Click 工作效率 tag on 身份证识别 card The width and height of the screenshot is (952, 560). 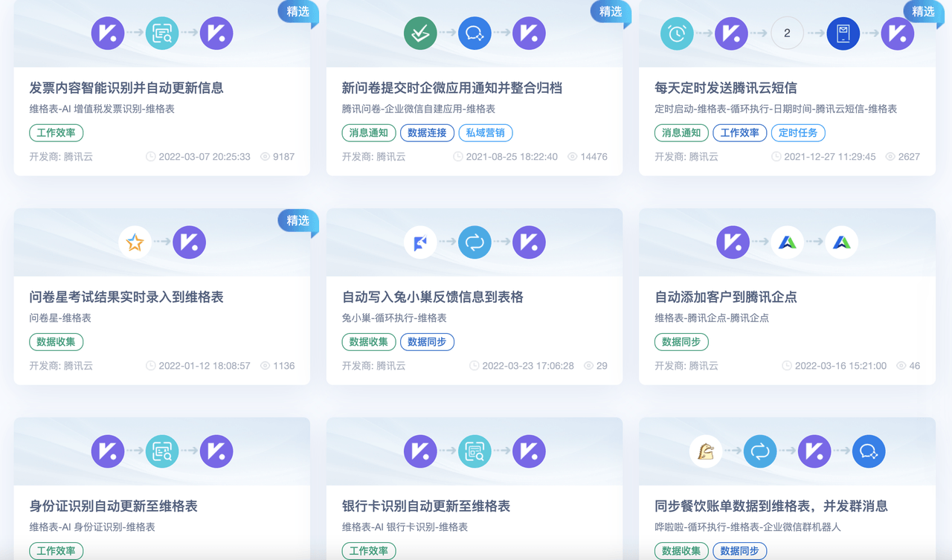tap(57, 551)
